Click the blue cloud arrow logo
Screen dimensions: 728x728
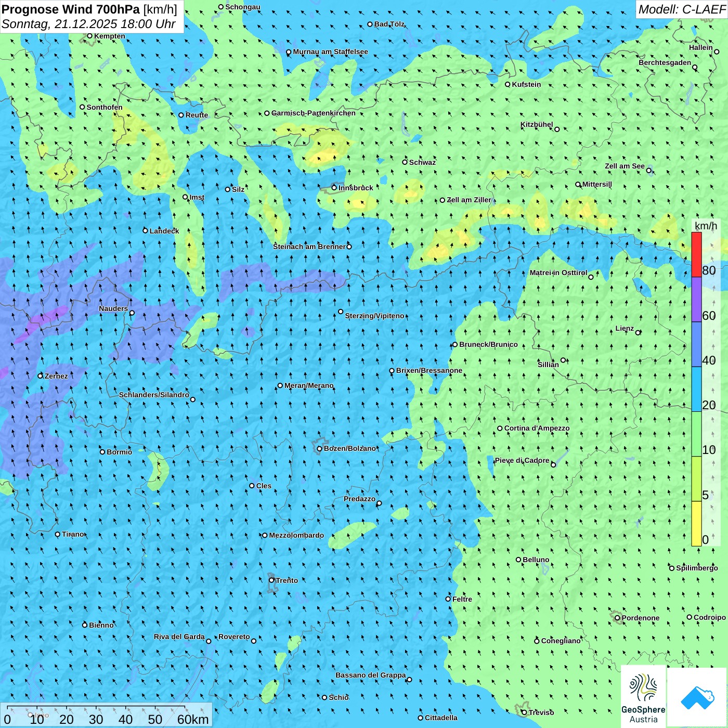tap(697, 697)
